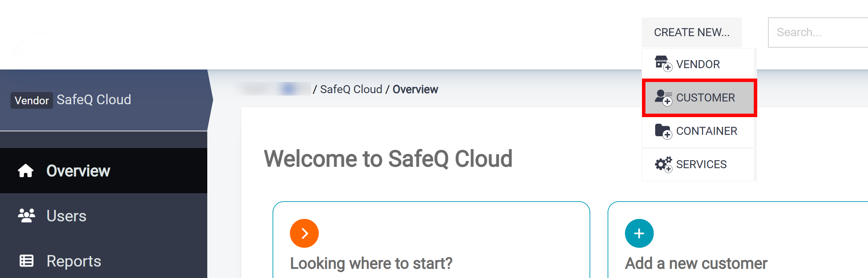Click the add-person icon next to CUSTOMER
Screen dimensions: 868x278
tap(663, 97)
